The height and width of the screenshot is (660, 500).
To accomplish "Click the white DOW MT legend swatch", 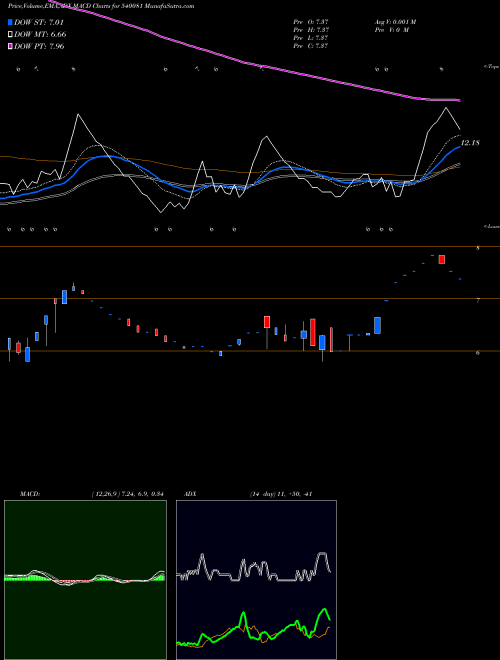I will (x=10, y=35).
